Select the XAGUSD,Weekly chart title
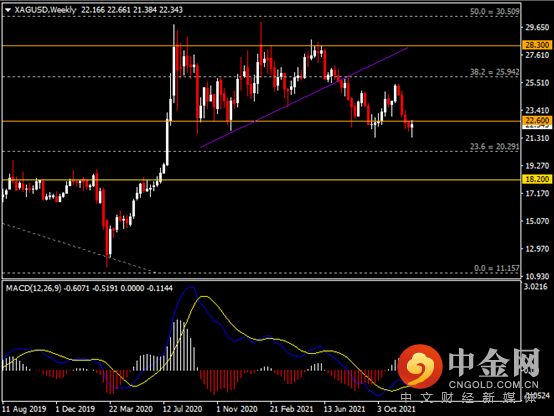554x416 pixels. 45,10
